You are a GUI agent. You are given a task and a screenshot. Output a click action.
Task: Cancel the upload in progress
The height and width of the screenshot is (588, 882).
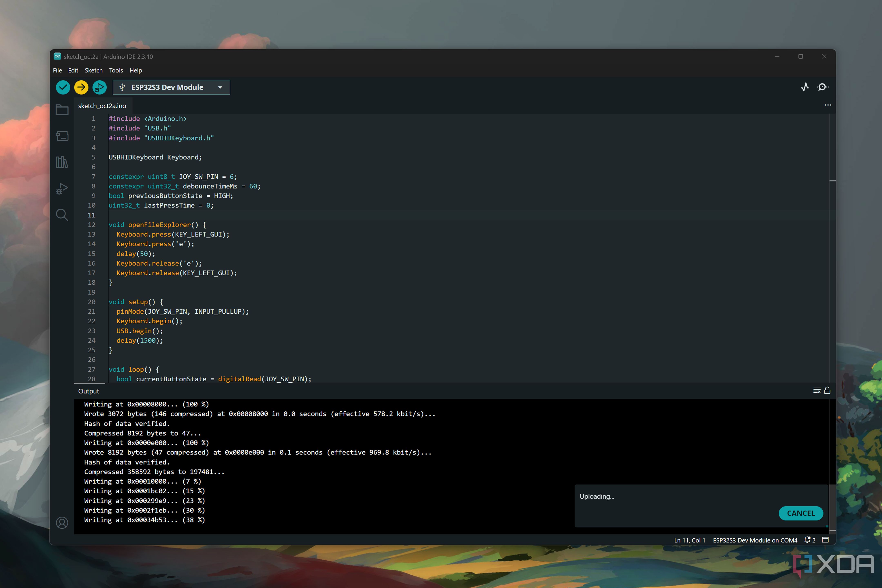801,513
